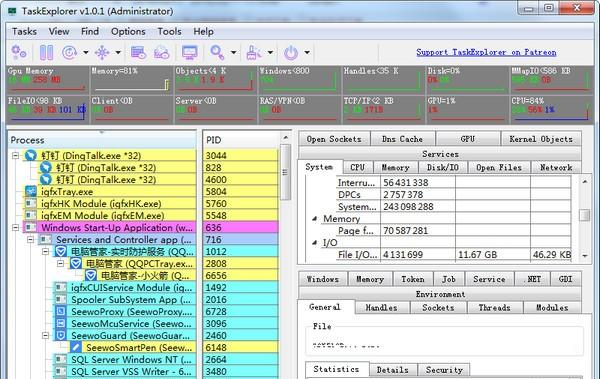Image resolution: width=600 pixels, height=379 pixels.
Task: Open the View menu
Action: (x=59, y=31)
